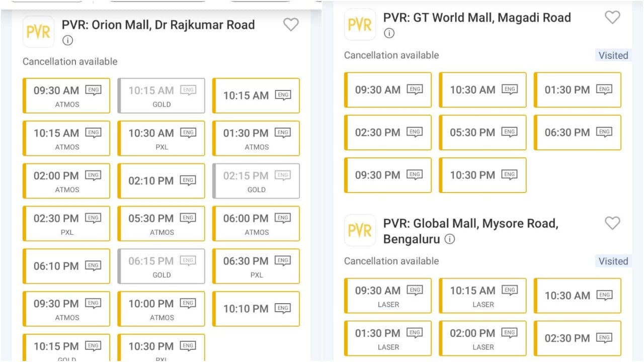Click the Visited badge for GT World Mall
644x362 pixels.
pyautogui.click(x=613, y=55)
